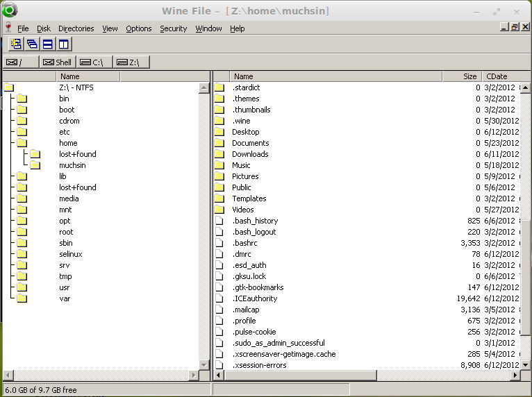Open the Help menu
The height and width of the screenshot is (397, 532).
[237, 28]
